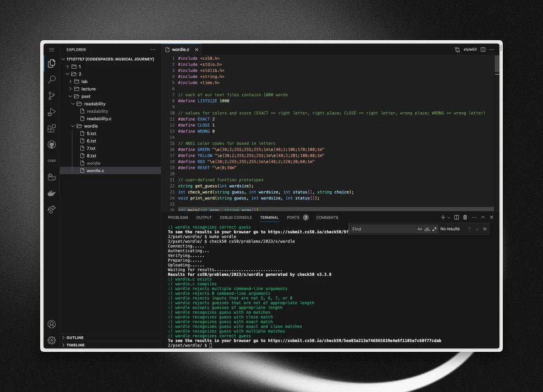Split the terminal panel

(x=457, y=217)
